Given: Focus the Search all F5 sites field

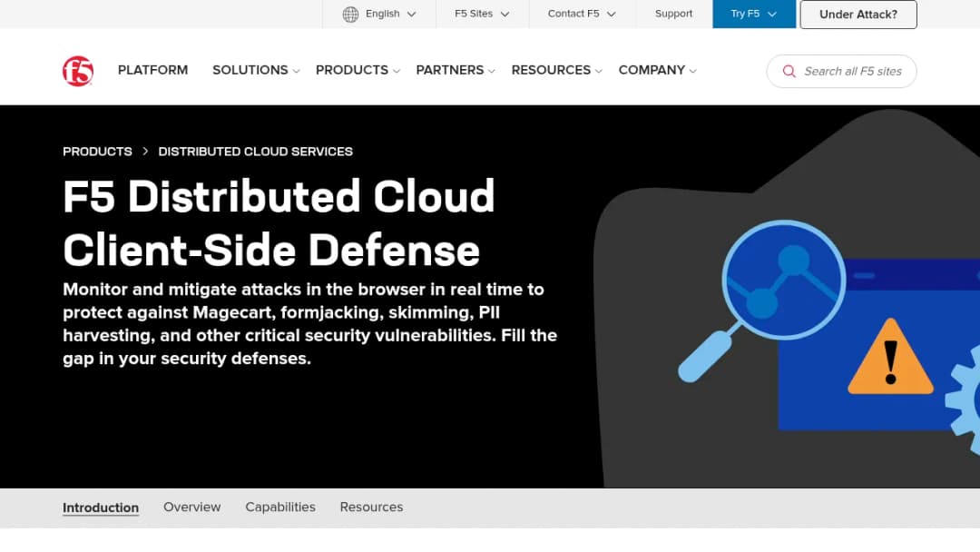Looking at the screenshot, I should [x=841, y=71].
